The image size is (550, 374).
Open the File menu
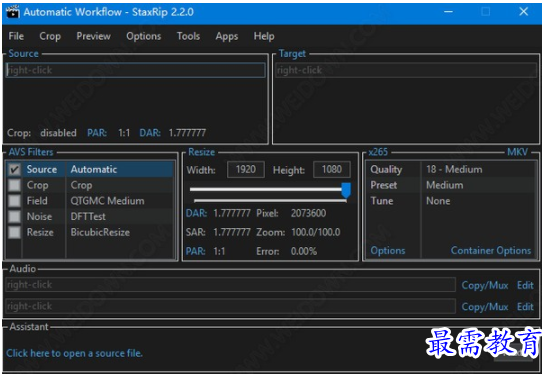tap(16, 36)
